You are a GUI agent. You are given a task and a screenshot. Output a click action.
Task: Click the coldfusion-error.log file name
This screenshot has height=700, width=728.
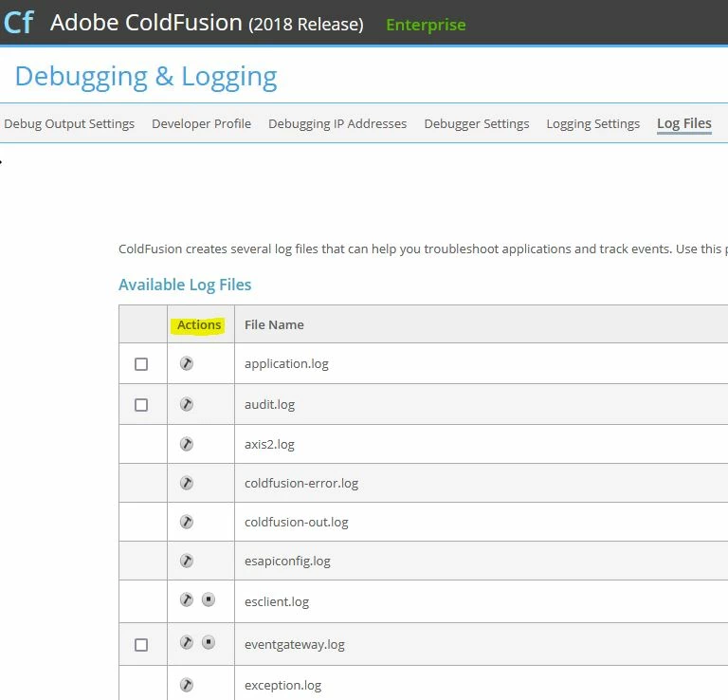tap(301, 484)
